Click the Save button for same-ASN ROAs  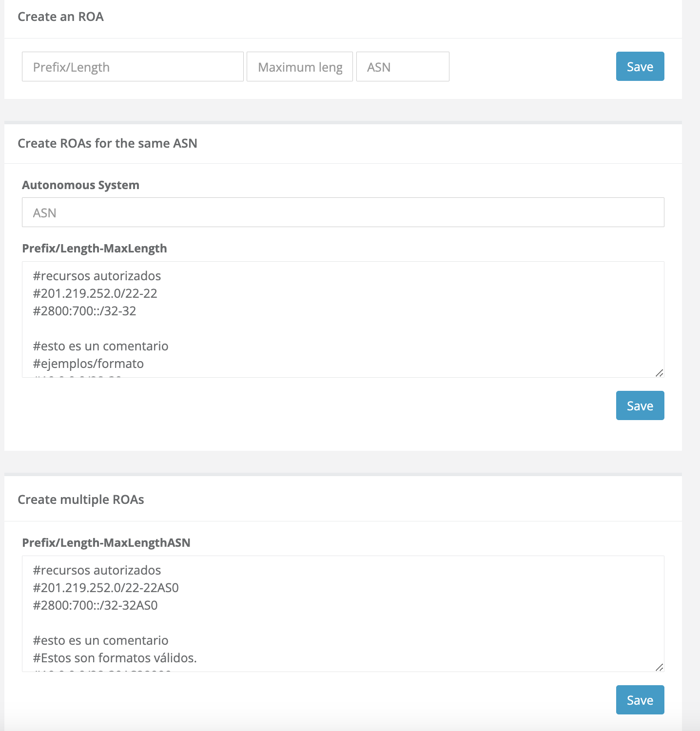click(640, 405)
